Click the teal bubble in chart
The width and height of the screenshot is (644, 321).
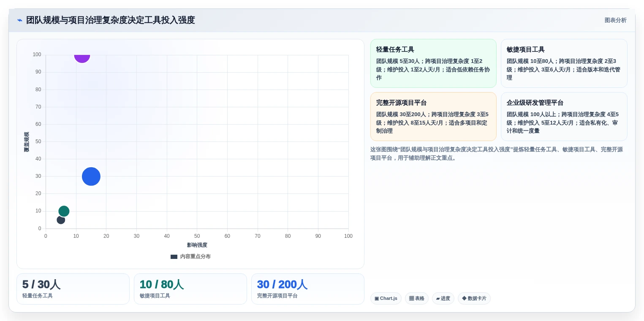[64, 211]
